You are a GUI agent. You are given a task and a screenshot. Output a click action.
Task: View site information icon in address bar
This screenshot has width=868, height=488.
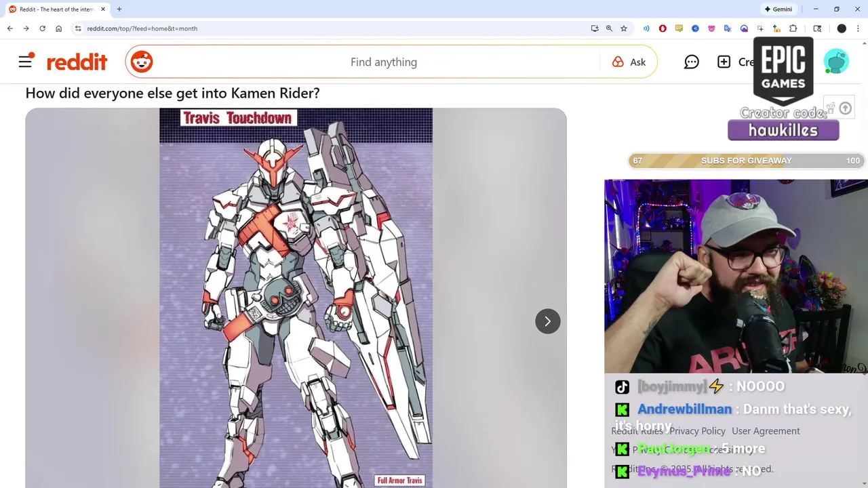click(78, 28)
